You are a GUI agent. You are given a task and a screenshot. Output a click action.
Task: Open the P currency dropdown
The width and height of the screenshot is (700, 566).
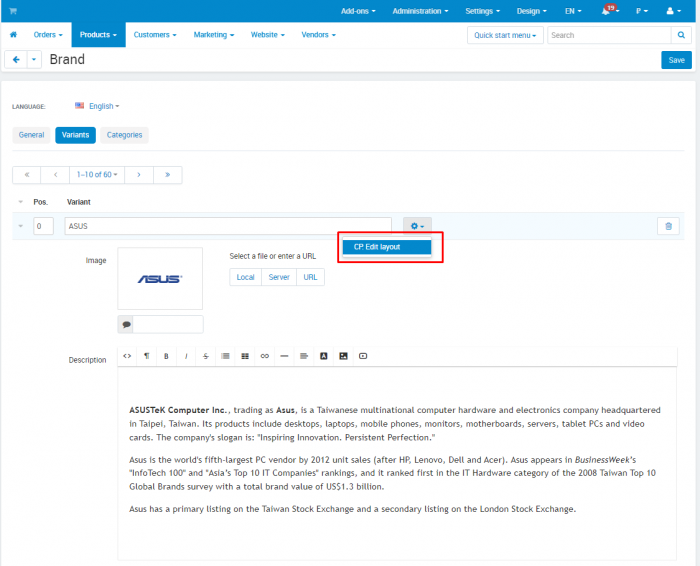pyautogui.click(x=642, y=11)
